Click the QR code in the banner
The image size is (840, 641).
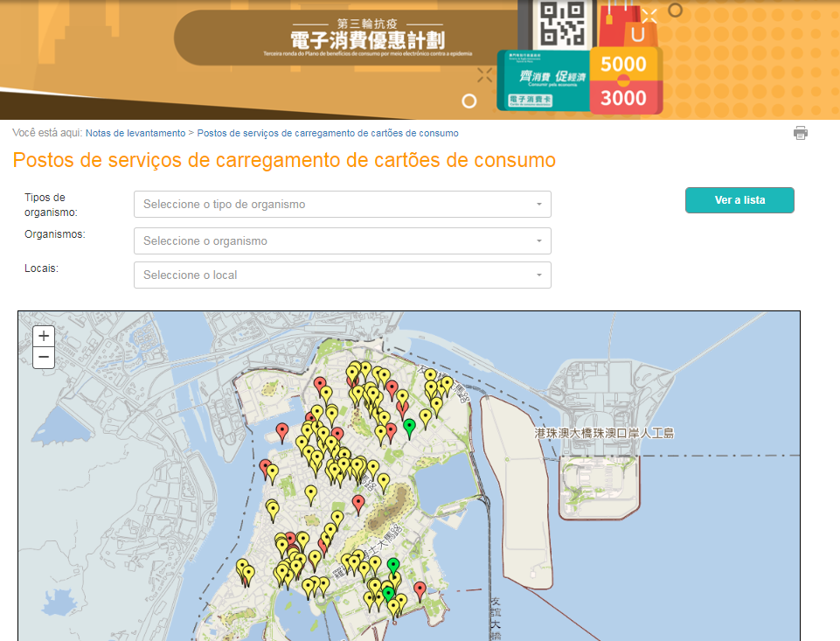563,24
